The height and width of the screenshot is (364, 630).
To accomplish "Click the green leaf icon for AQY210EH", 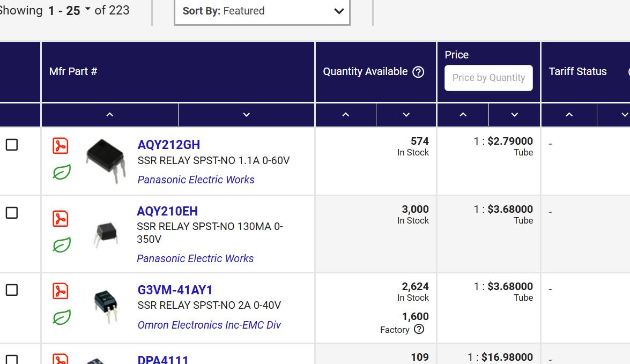I will 62,245.
